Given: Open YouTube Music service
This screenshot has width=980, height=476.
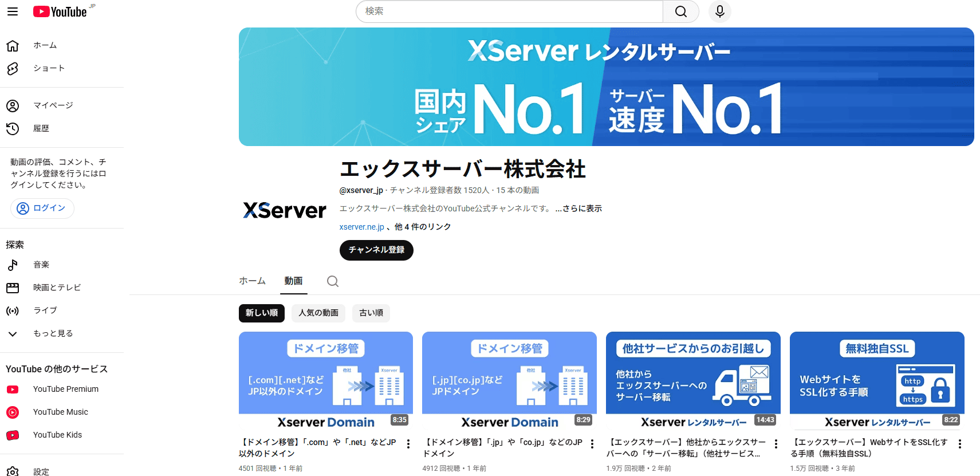Looking at the screenshot, I should click(60, 412).
